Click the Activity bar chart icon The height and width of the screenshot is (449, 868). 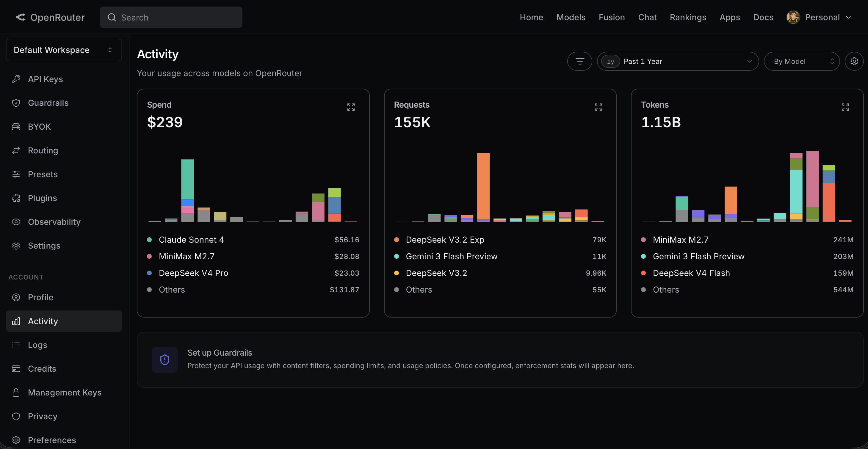tap(16, 321)
